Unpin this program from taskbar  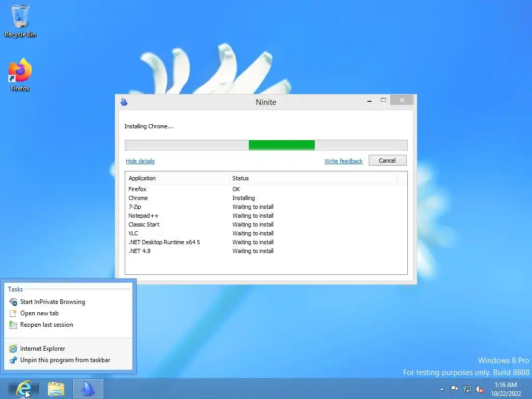pyautogui.click(x=68, y=360)
